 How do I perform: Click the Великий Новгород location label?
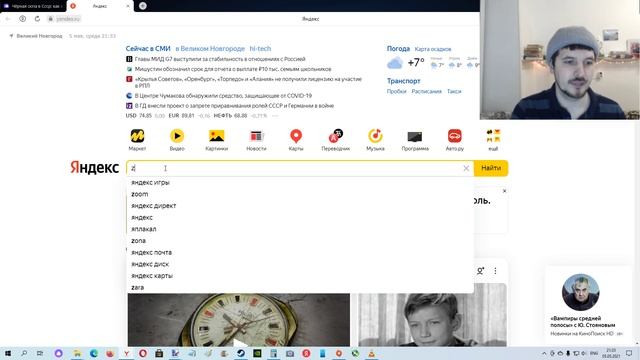click(39, 36)
